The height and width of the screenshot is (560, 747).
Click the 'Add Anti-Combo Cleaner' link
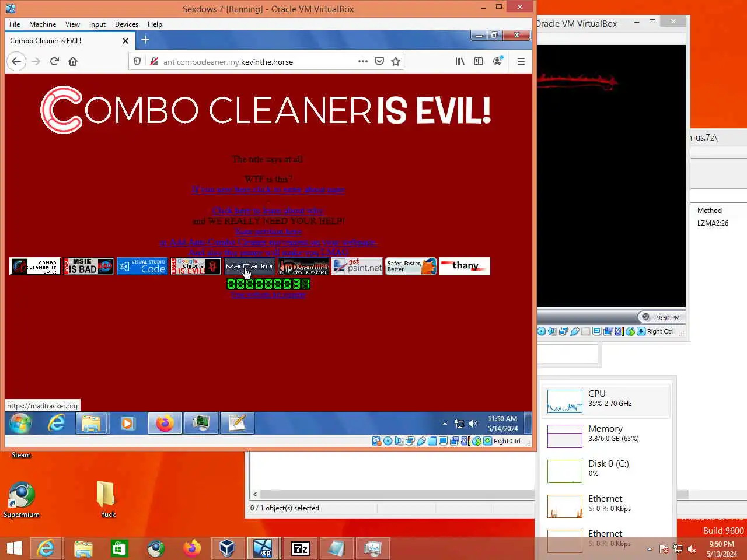(268, 242)
